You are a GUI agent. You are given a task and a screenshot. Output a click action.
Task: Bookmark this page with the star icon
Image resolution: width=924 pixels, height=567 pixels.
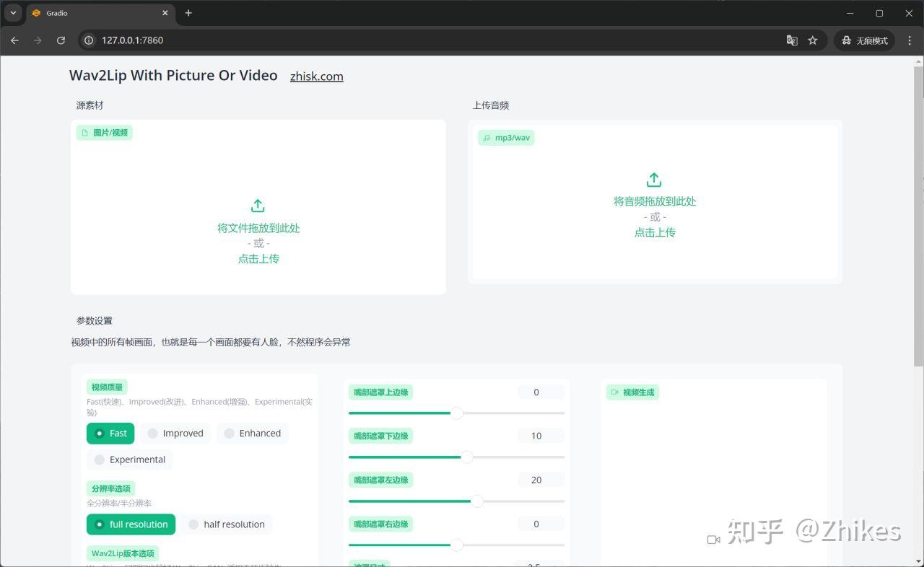pos(813,40)
